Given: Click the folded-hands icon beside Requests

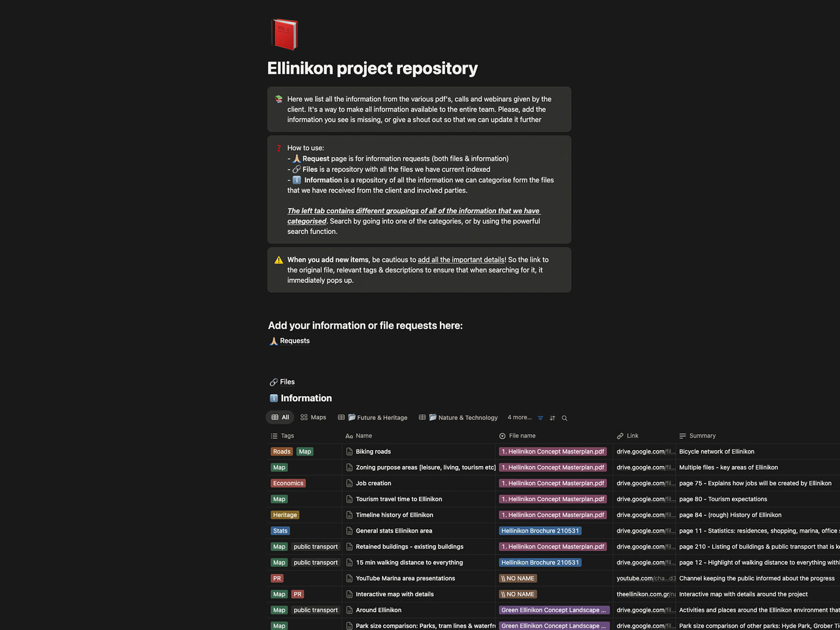Looking at the screenshot, I should (274, 341).
